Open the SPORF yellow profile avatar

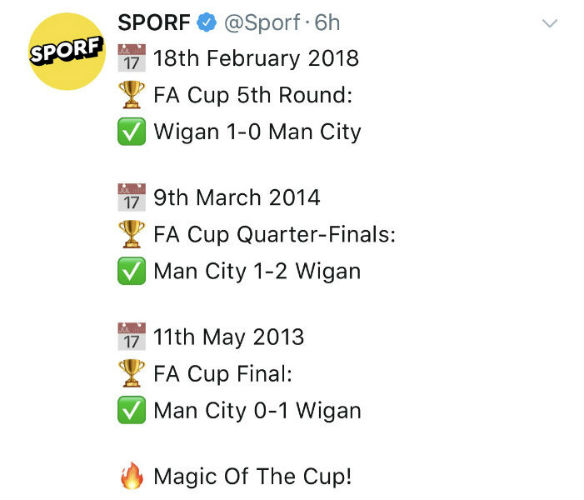(x=67, y=51)
